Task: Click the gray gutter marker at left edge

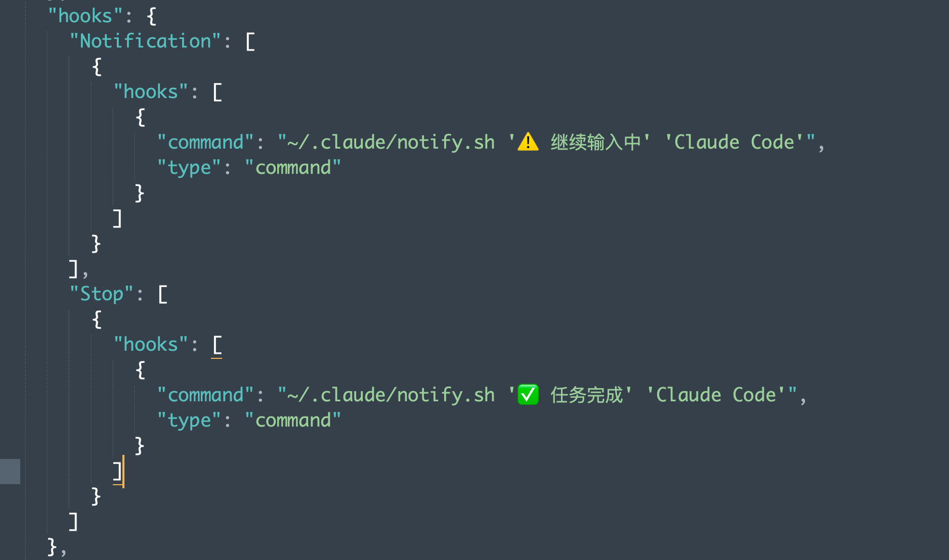Action: (10, 472)
